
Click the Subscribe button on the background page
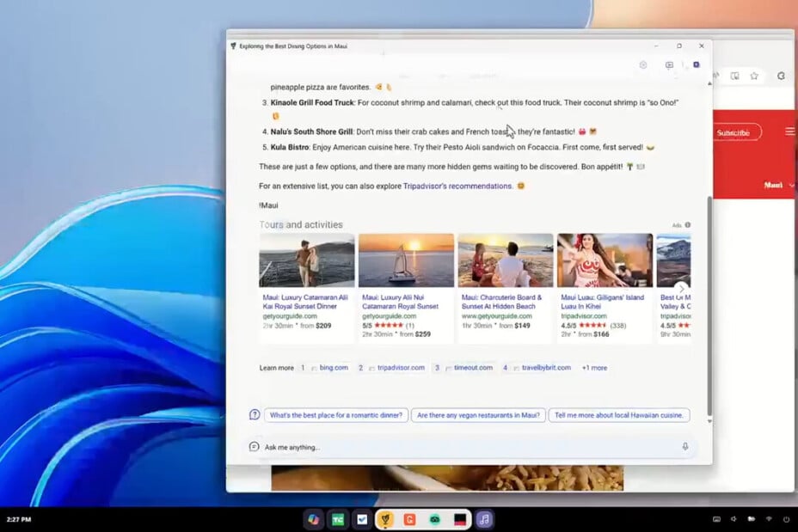pyautogui.click(x=734, y=132)
